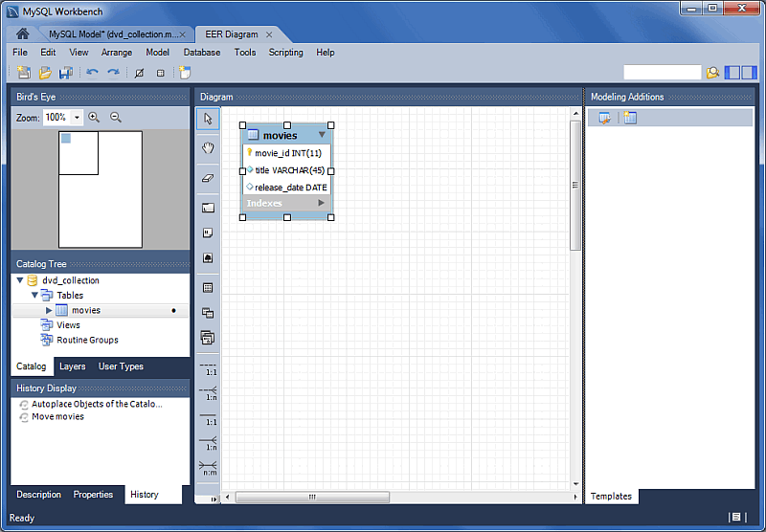Select the Hand pan tool
The height and width of the screenshot is (532, 766).
(208, 148)
